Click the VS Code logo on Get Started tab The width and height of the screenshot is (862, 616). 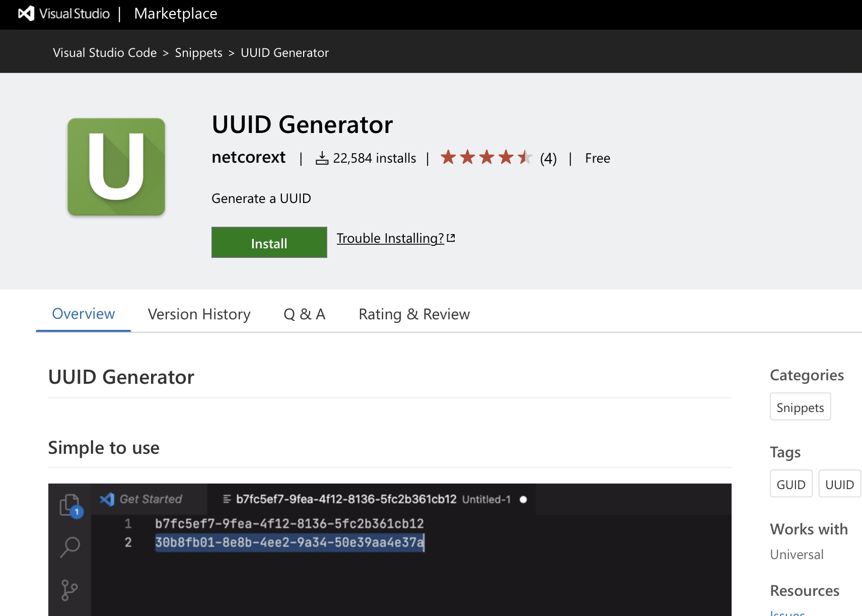(x=107, y=499)
